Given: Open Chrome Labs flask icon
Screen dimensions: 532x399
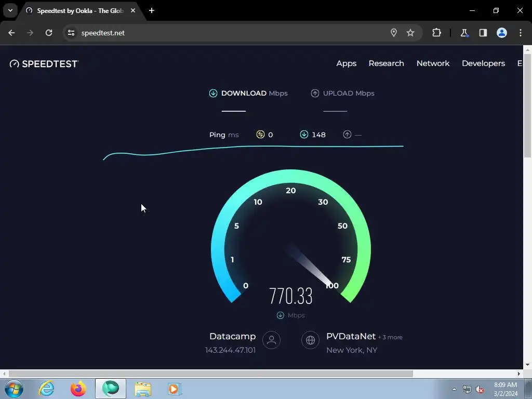Looking at the screenshot, I should pyautogui.click(x=464, y=33).
